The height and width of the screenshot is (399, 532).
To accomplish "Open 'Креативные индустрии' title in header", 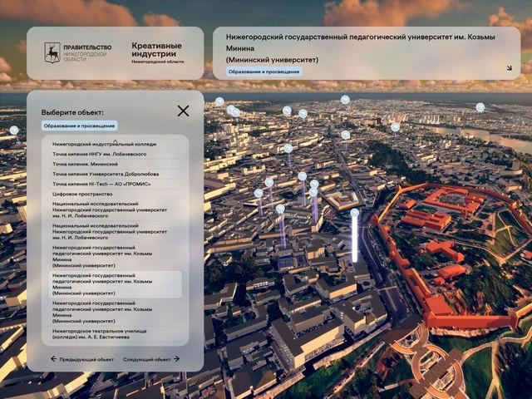I will (x=157, y=50).
